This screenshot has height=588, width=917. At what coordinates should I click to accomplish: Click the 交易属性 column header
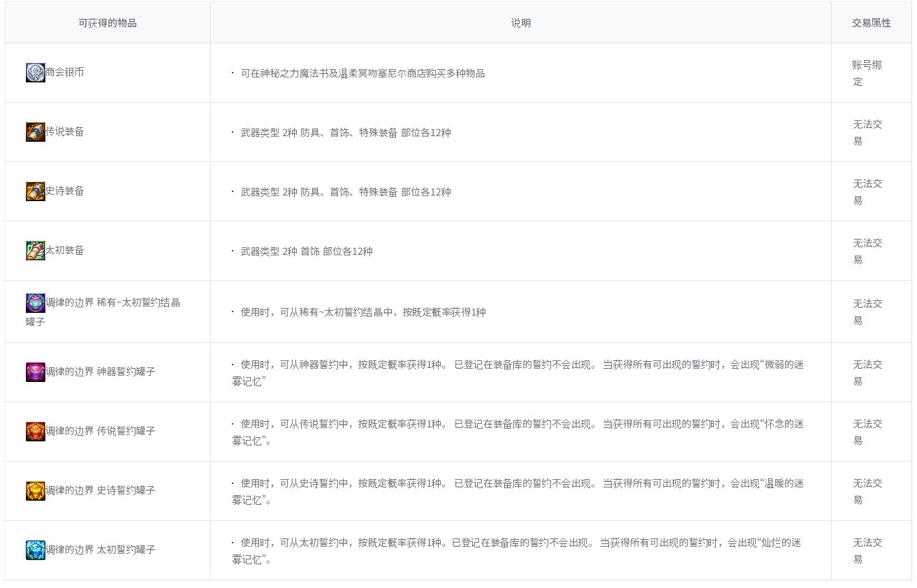(871, 23)
